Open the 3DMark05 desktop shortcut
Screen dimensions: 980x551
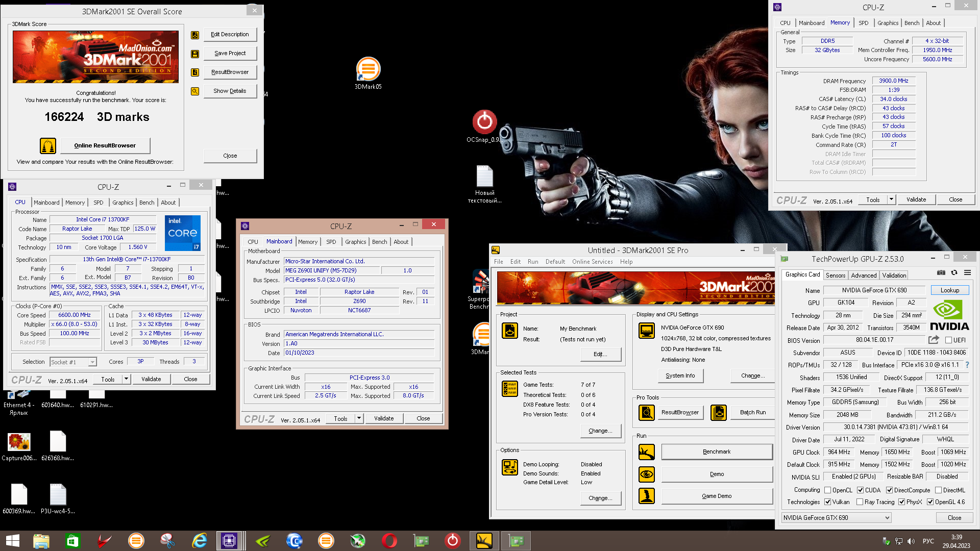pos(368,73)
